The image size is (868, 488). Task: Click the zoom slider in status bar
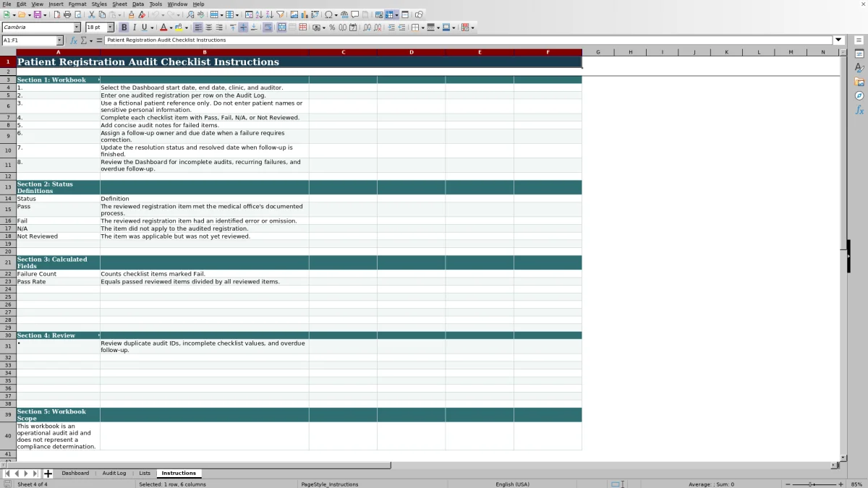tap(812, 484)
